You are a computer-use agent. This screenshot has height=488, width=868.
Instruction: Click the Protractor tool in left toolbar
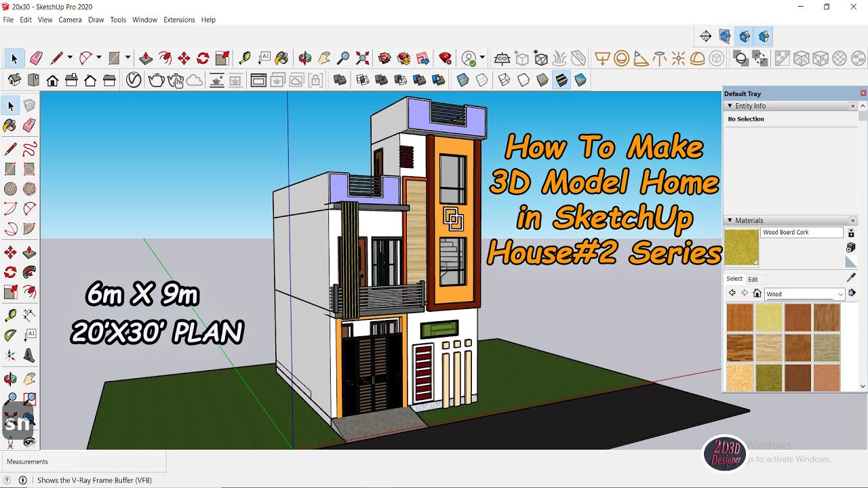tap(10, 335)
